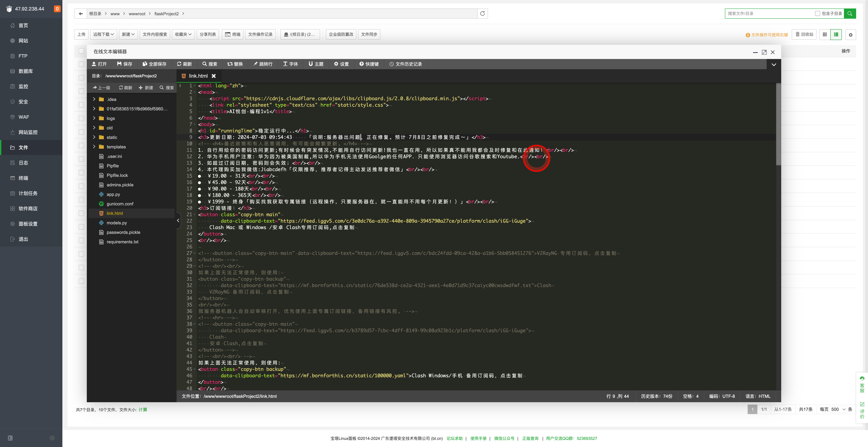Switch to grid icon file view
868x447 pixels.
[x=825, y=34]
